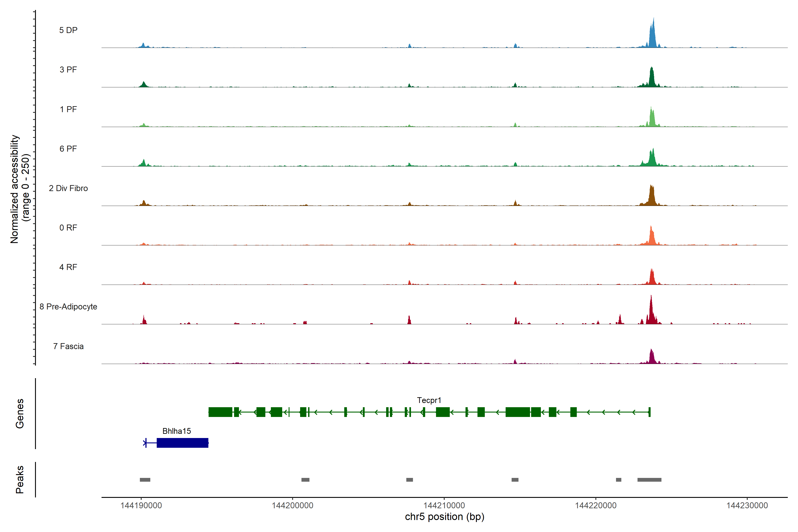Click the 8 Pre-Adipocyte track label
The height and width of the screenshot is (532, 798).
pos(68,307)
